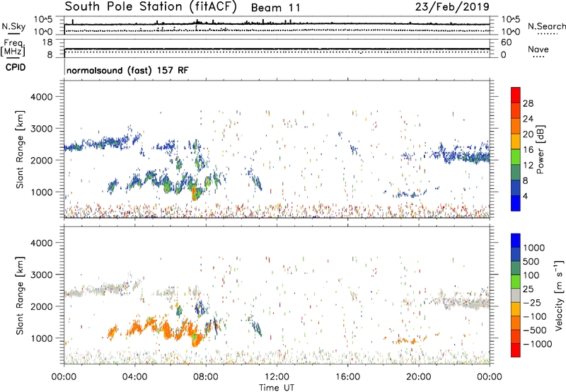Select the "Freq. [MHz]" axis label
566x392 pixels.
pyautogui.click(x=13, y=48)
